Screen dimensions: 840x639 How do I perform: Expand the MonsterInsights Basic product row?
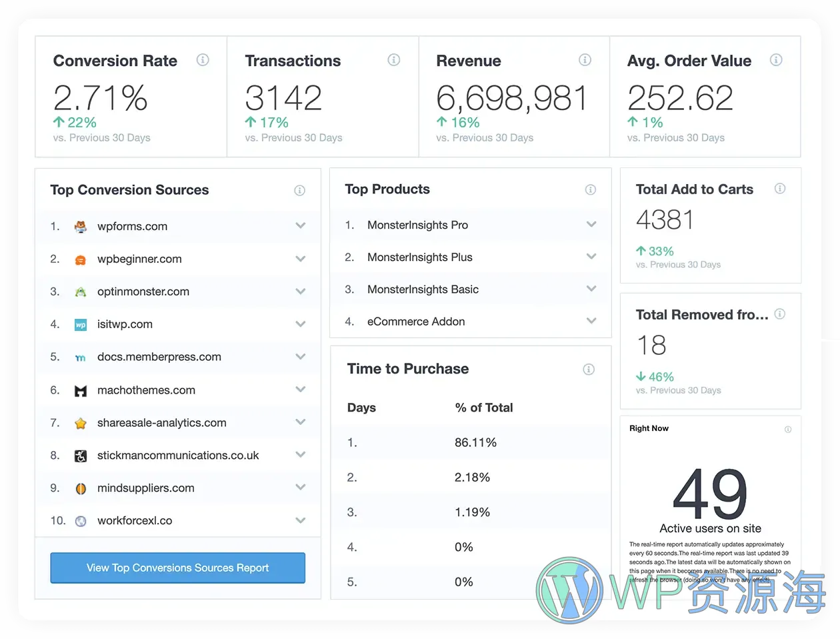coord(591,288)
